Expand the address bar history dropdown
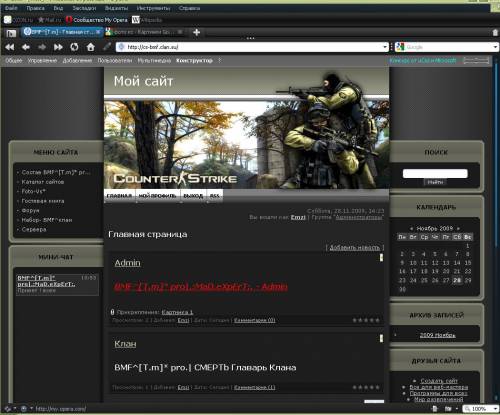Image resolution: width=500 pixels, height=415 pixels. point(386,47)
